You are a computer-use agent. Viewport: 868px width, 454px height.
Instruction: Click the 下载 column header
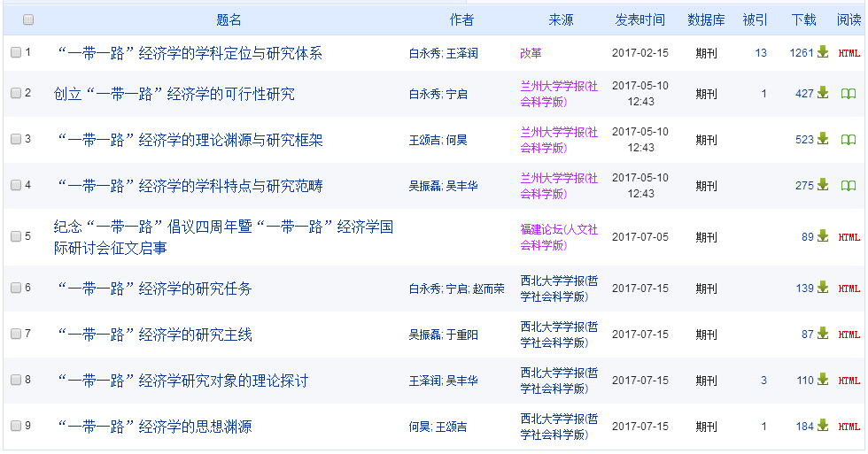803,19
